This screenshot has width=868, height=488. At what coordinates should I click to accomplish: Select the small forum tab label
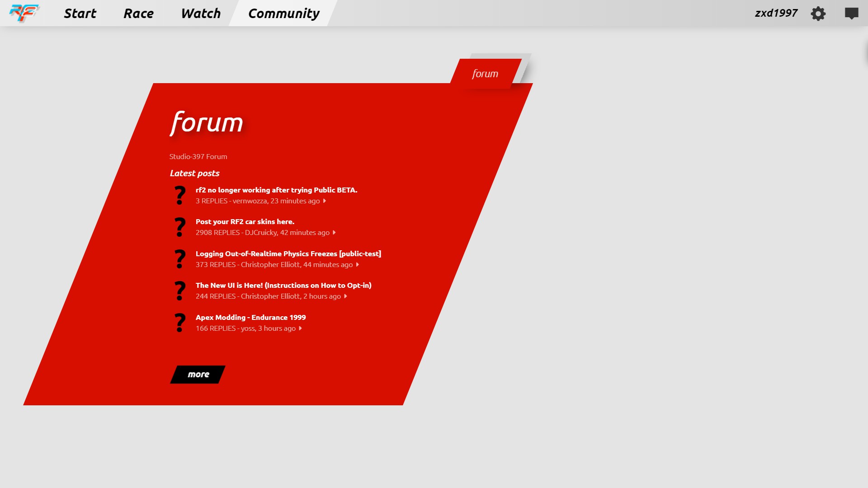coord(485,74)
